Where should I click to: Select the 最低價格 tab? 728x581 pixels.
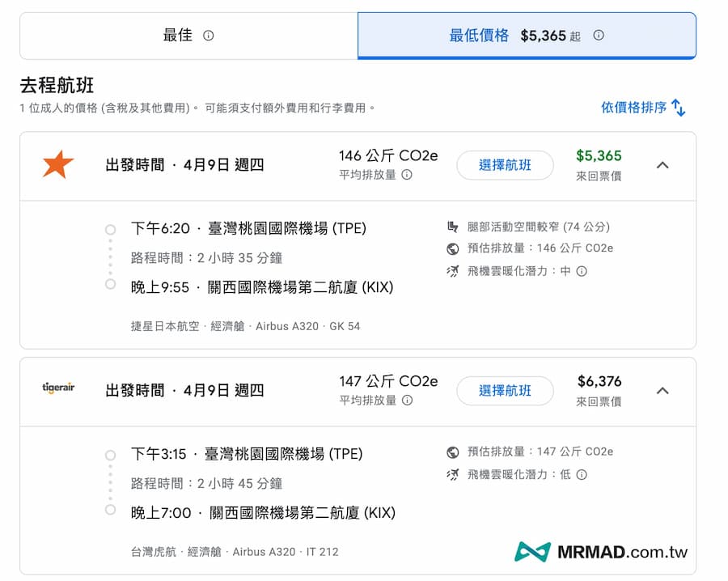tap(526, 35)
